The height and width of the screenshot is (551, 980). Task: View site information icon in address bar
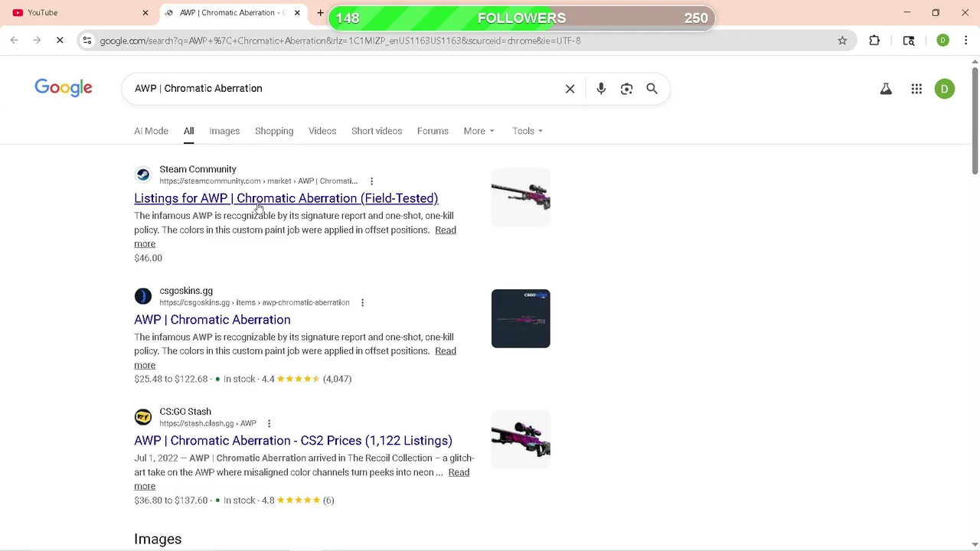[x=87, y=41]
